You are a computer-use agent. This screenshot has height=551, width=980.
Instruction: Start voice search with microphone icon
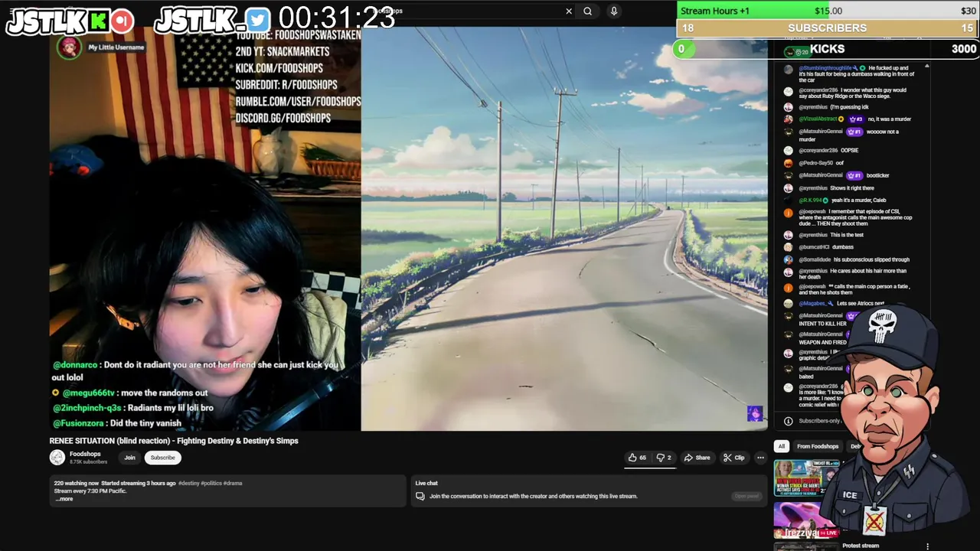pos(613,11)
